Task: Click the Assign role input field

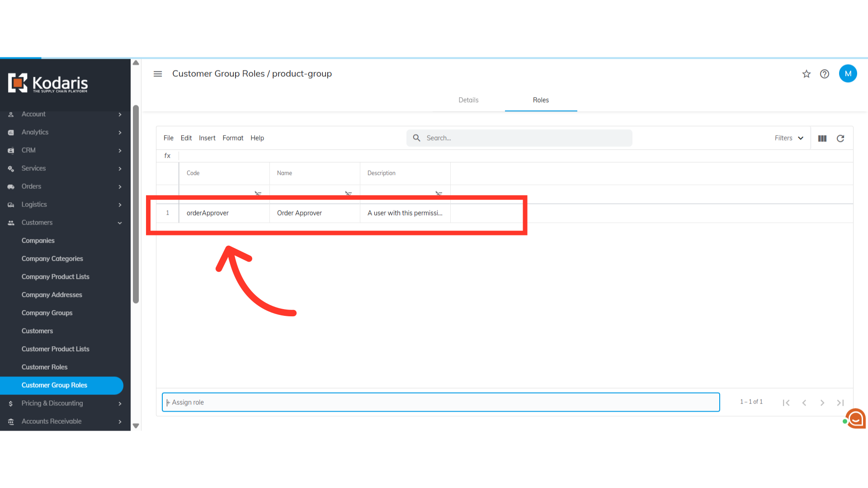Action: [441, 402]
